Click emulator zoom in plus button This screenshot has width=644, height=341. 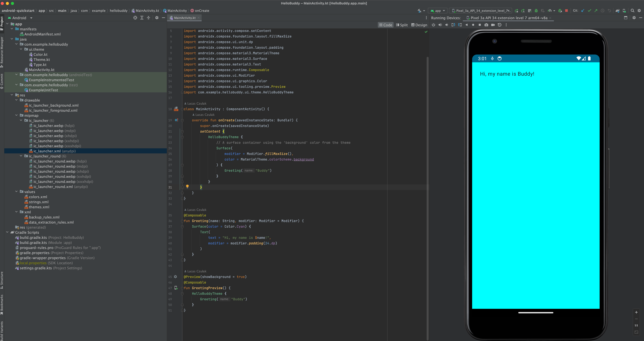[x=636, y=312]
